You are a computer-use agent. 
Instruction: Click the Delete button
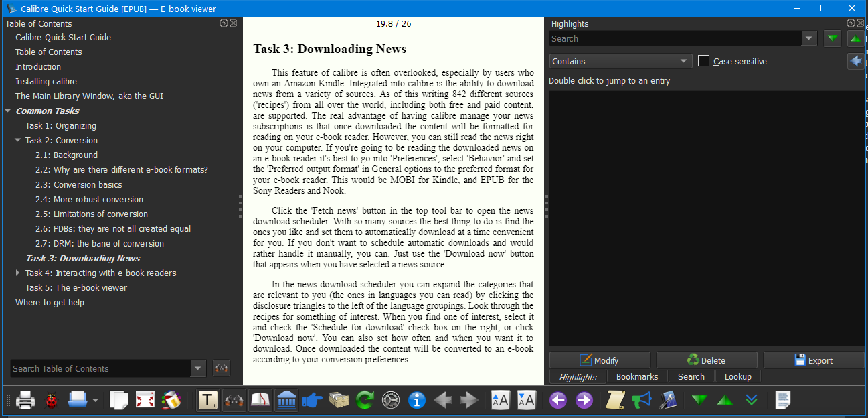(x=707, y=360)
